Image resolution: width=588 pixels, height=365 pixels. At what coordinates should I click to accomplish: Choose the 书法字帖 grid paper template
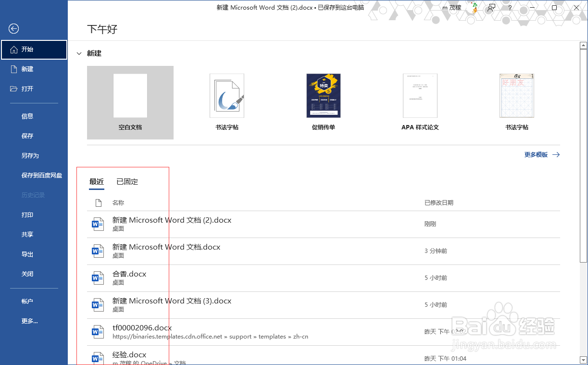click(x=517, y=102)
